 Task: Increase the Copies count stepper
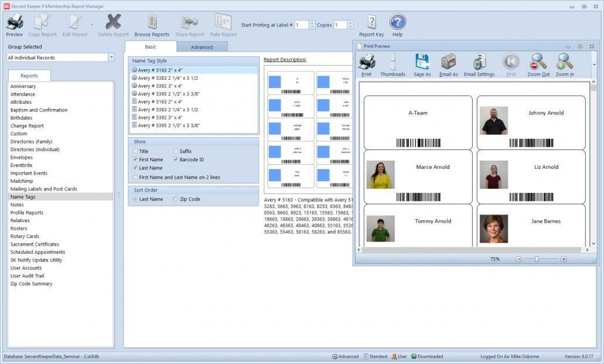[x=350, y=23]
